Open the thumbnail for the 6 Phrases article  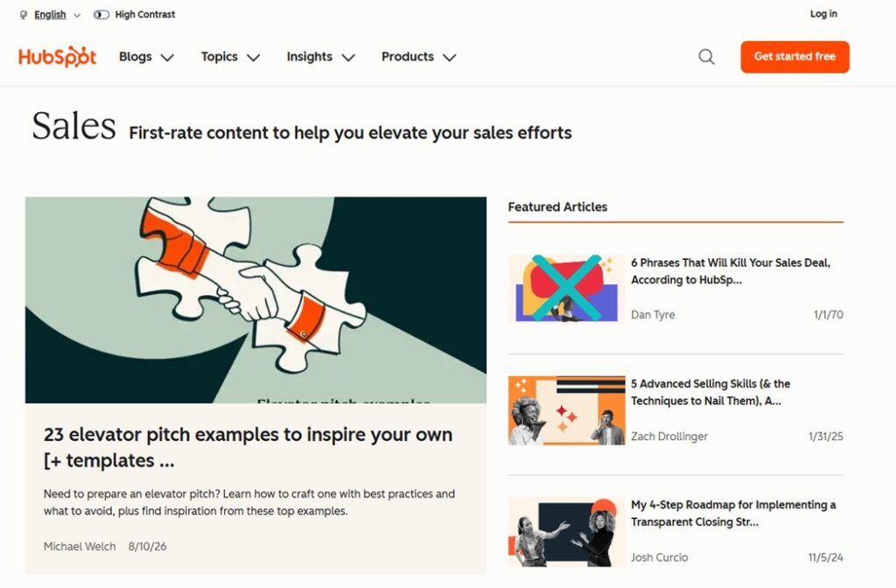(566, 289)
